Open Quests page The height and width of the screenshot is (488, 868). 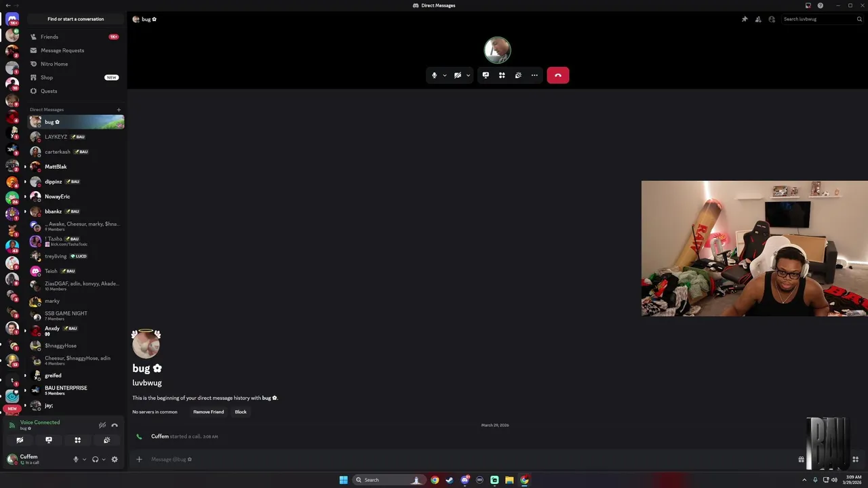[x=75, y=91]
